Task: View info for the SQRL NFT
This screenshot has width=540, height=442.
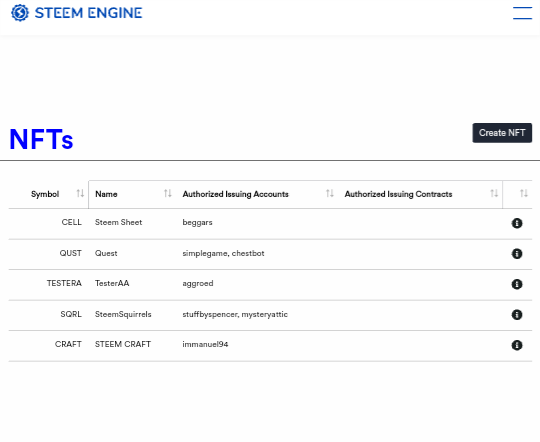Action: click(x=517, y=315)
